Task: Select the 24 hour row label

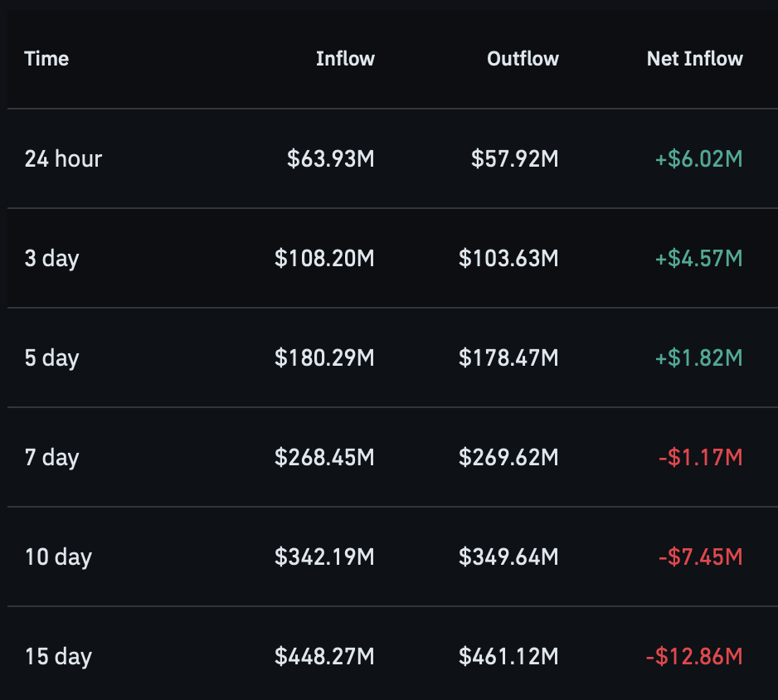Action: pos(64,158)
